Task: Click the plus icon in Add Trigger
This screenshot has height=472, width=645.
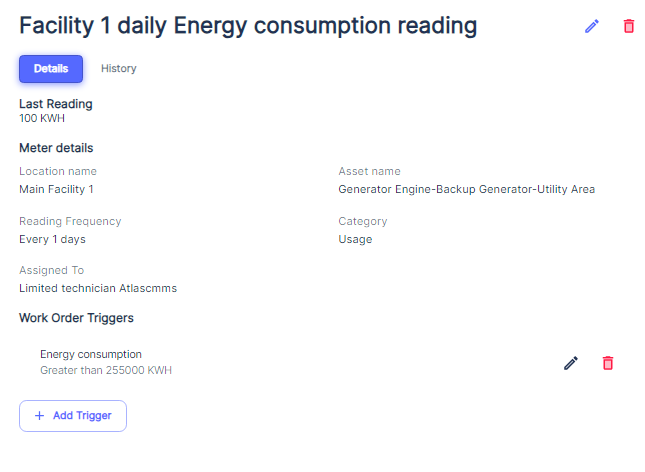Action: (39, 416)
